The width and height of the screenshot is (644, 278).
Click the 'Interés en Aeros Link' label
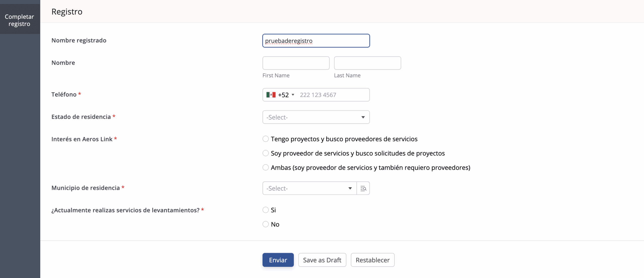pos(82,139)
